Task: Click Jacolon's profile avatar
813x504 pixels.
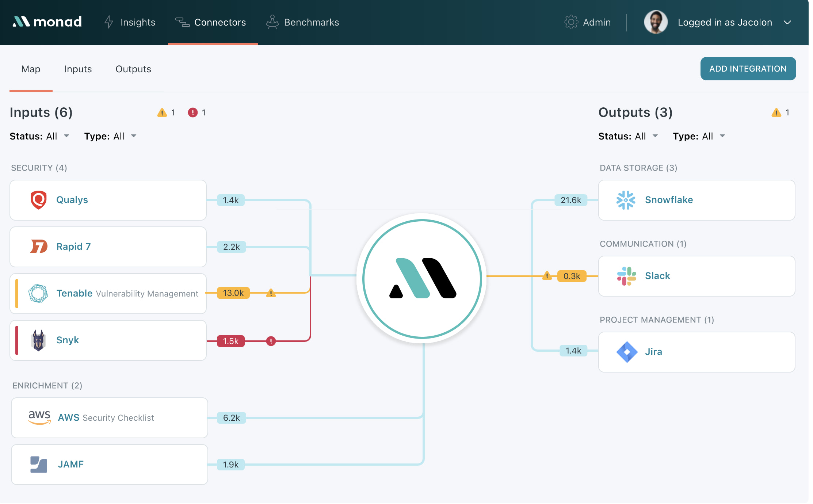Action: click(656, 22)
